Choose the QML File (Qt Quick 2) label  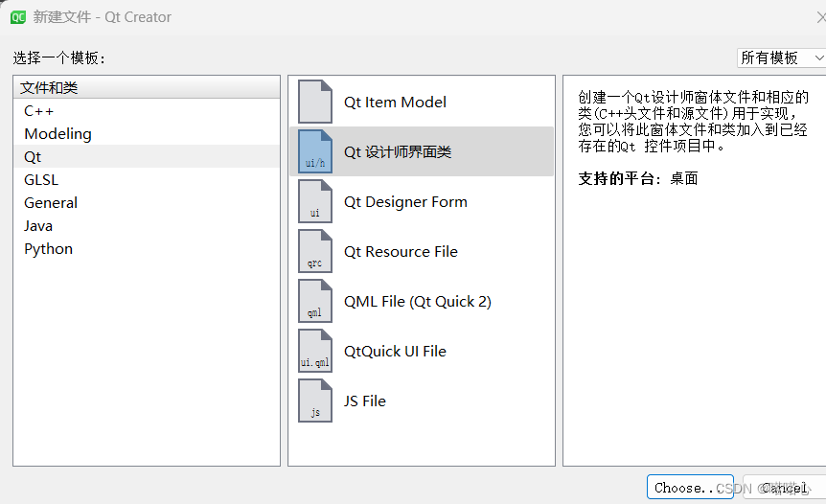[418, 302]
